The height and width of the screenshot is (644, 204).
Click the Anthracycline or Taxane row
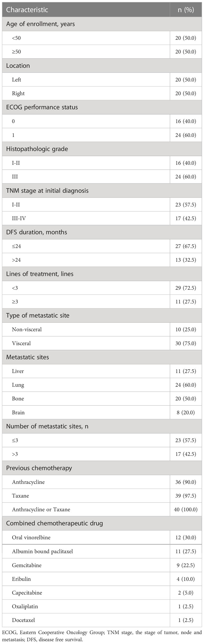tap(102, 510)
